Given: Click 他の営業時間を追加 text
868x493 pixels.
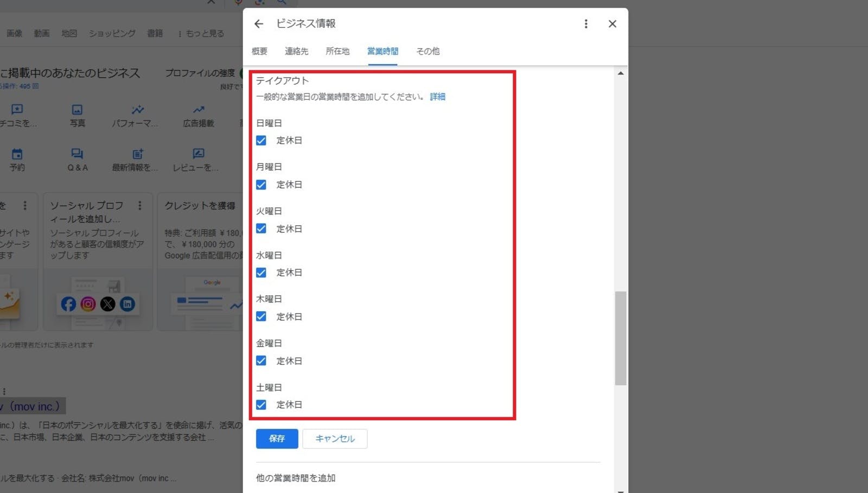Looking at the screenshot, I should pos(296,478).
